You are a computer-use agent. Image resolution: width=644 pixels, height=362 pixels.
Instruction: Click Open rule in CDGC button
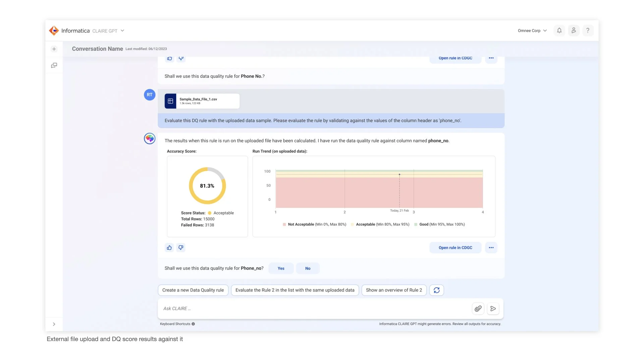(x=455, y=248)
